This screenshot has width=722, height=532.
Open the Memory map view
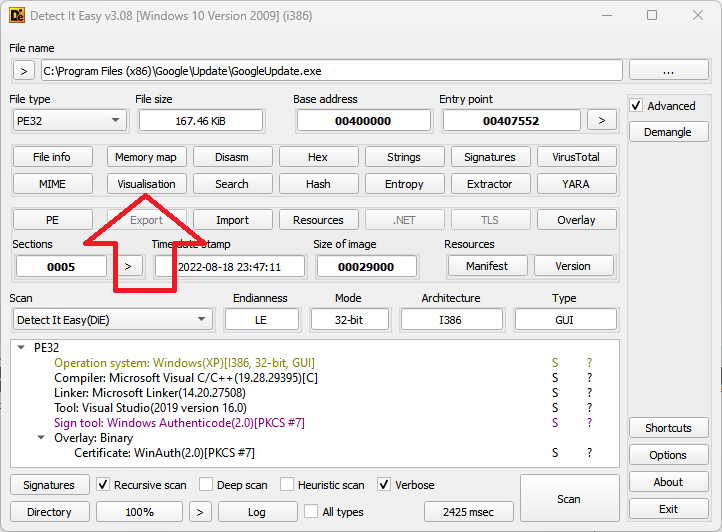tap(146, 157)
